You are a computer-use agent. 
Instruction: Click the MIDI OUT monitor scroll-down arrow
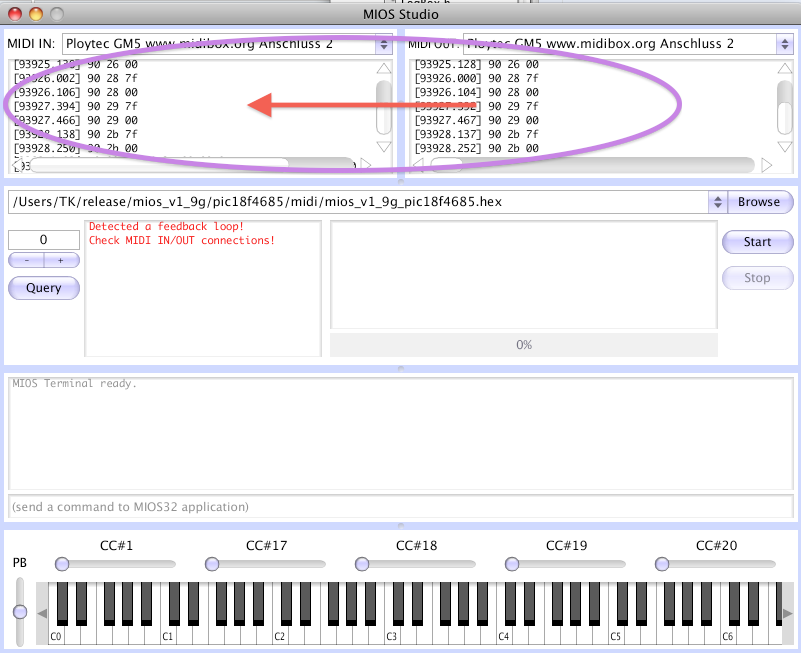785,147
